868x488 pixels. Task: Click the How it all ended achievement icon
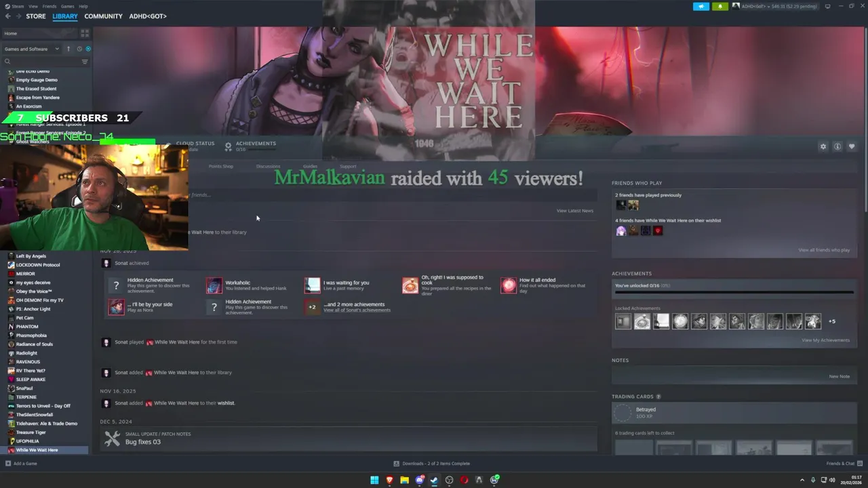coord(509,285)
